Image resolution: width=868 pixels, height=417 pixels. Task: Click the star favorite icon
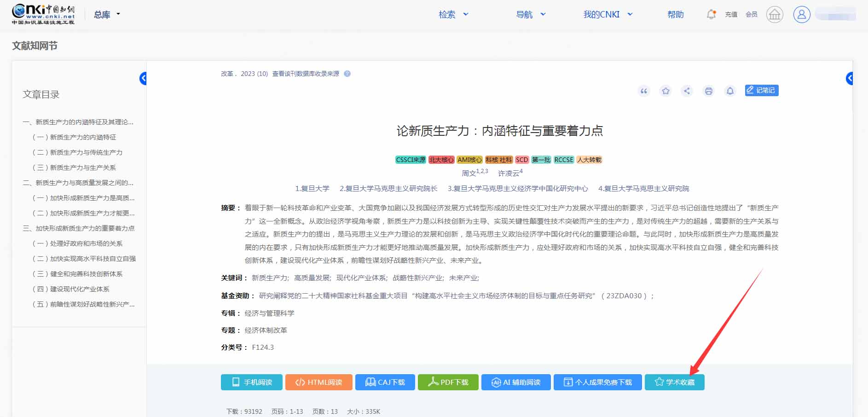coord(665,91)
